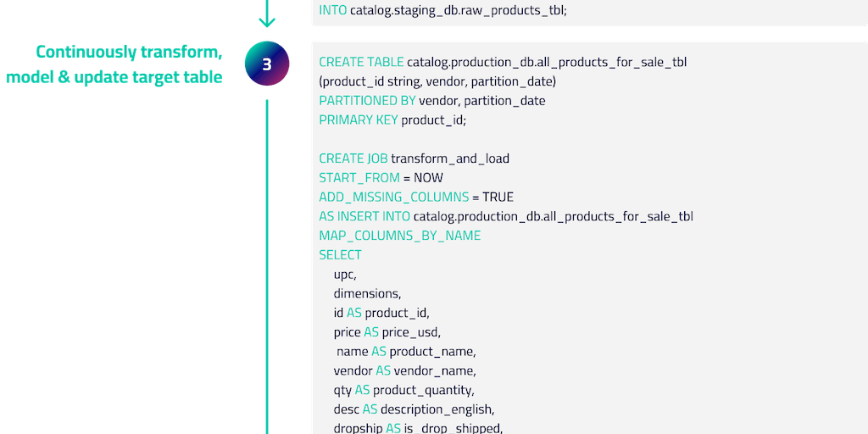Click the "upc," column line

click(345, 274)
